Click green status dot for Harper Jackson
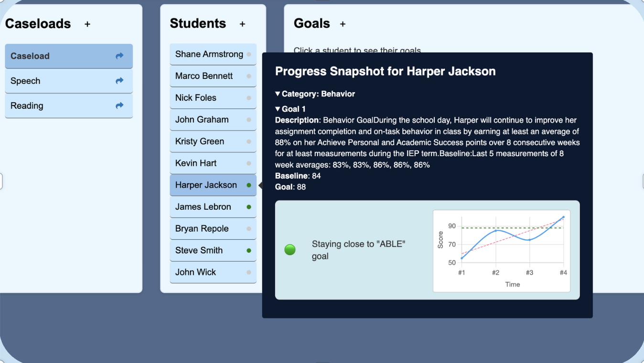This screenshot has width=644, height=363. tap(249, 185)
